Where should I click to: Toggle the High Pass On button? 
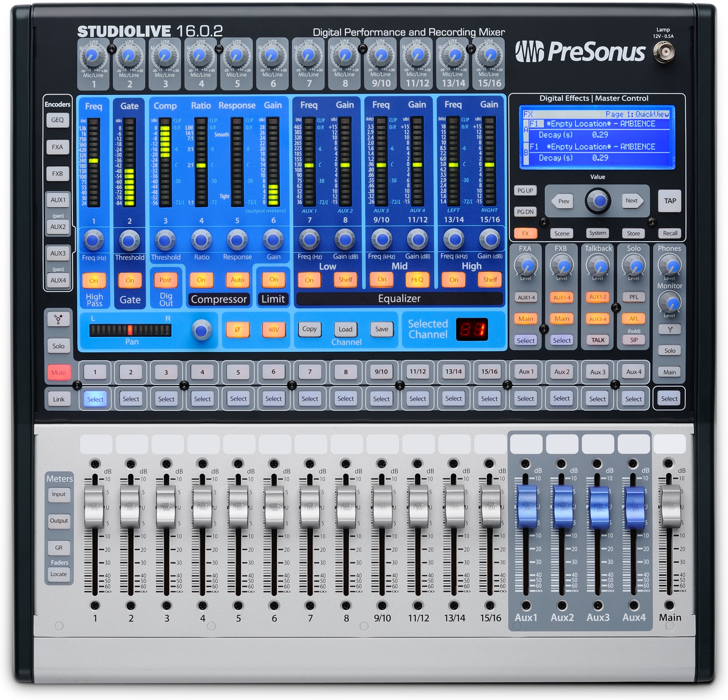click(93, 280)
